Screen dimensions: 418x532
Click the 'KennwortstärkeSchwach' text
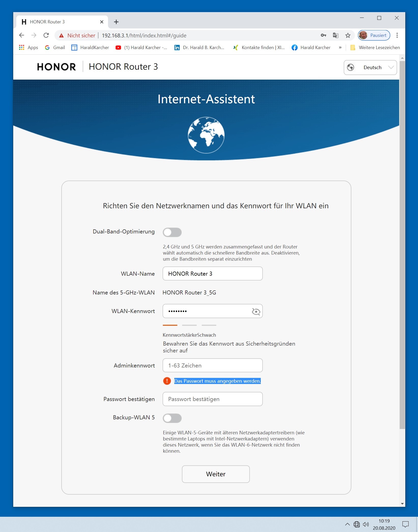[189, 335]
